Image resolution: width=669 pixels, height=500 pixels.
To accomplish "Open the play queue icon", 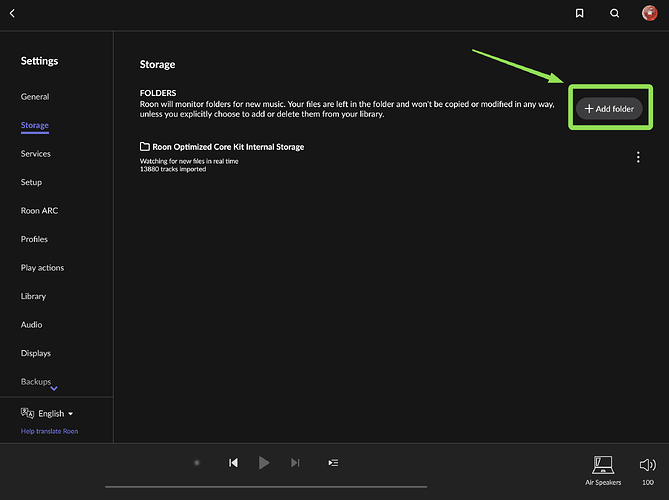I will (x=333, y=462).
